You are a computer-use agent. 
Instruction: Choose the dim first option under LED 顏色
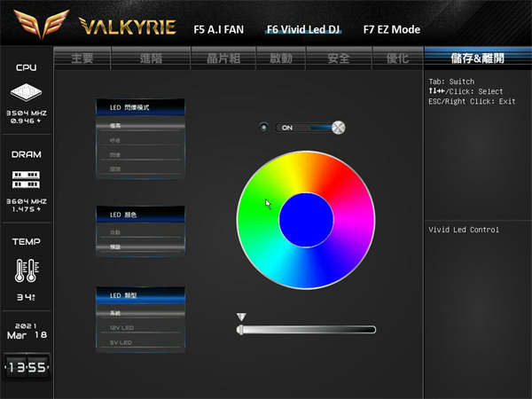[140, 232]
